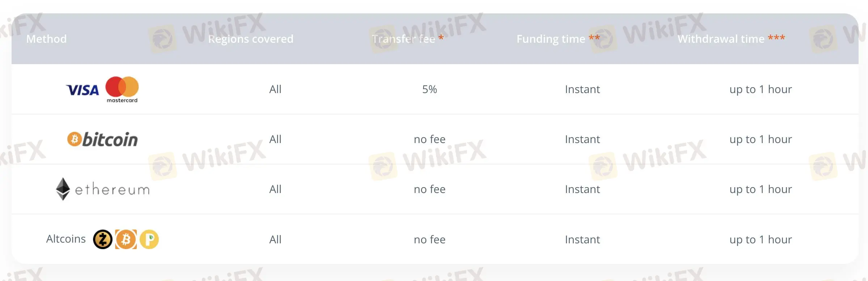Click the Visa row withdrawal time
The width and height of the screenshot is (868, 281).
(760, 89)
